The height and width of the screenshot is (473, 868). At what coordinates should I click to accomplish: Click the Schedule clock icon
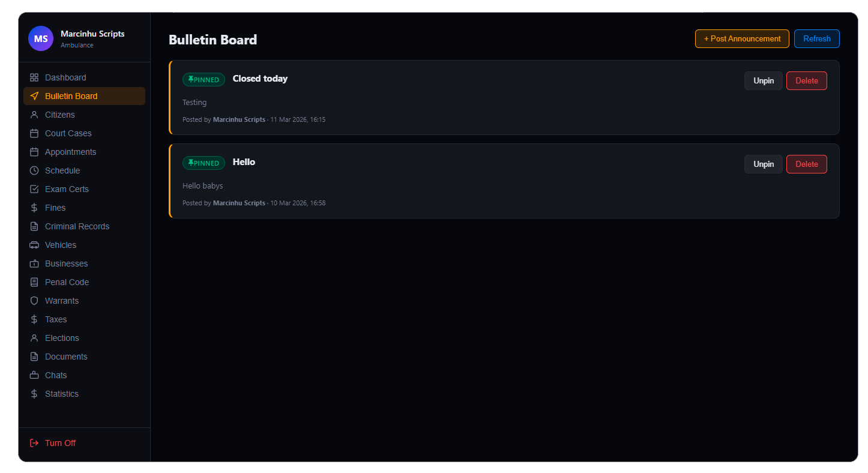tap(34, 170)
